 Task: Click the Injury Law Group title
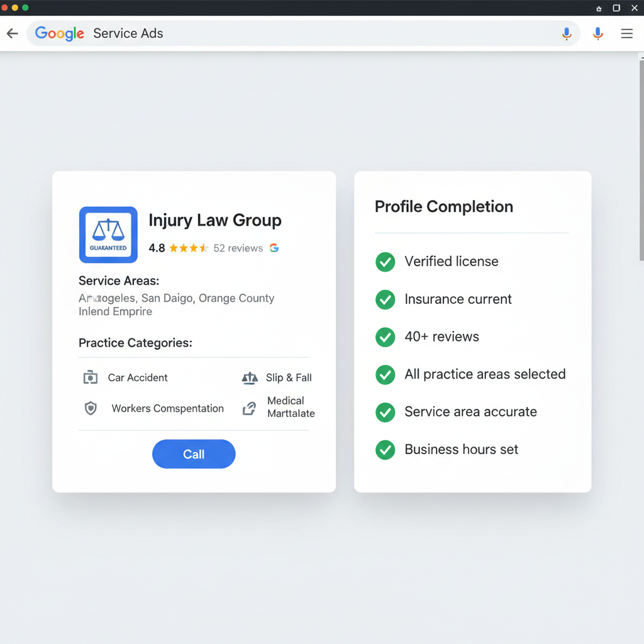215,221
